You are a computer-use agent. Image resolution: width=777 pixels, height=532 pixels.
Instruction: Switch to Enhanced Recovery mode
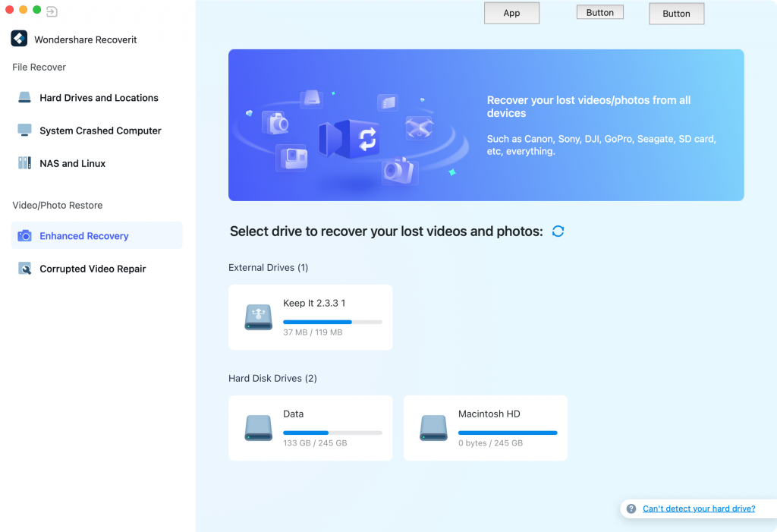click(83, 235)
